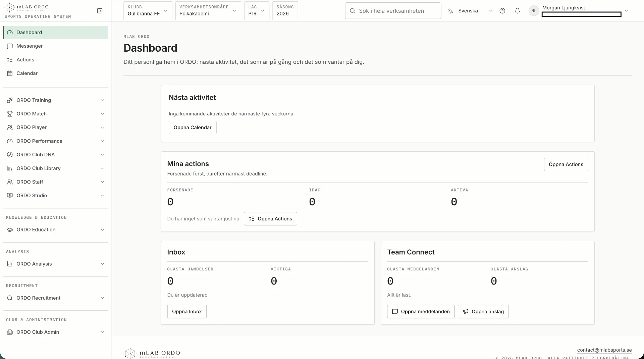Focus the Sök i hela verksamheten field

click(x=393, y=11)
